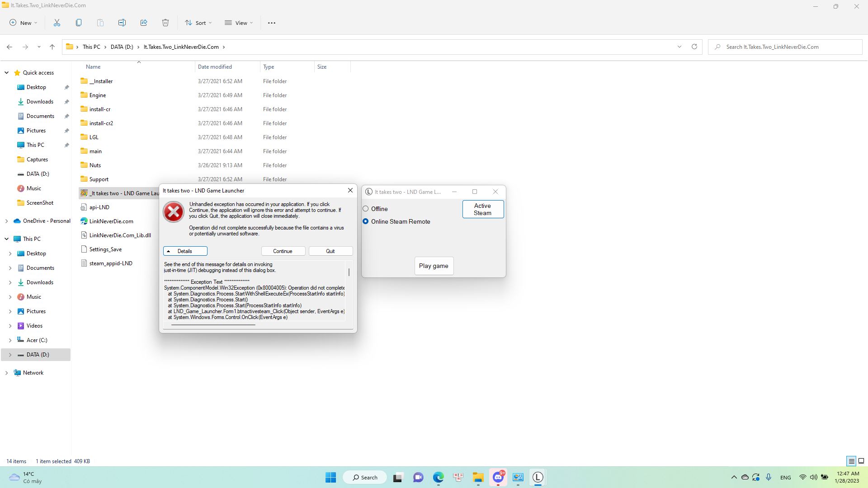Open Microsoft Edge from taskbar
868x488 pixels.
point(438,478)
